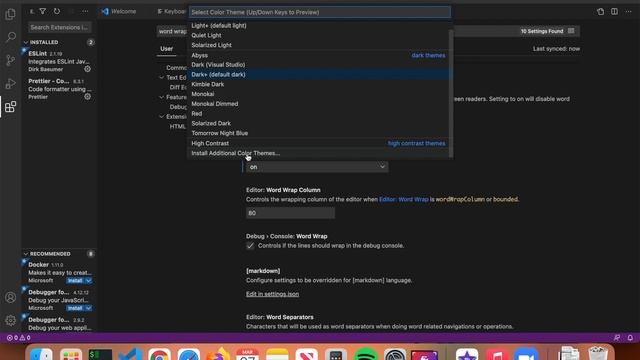Click the Search Extensions input field
Screen dimensions: 640x360
(x=60, y=27)
